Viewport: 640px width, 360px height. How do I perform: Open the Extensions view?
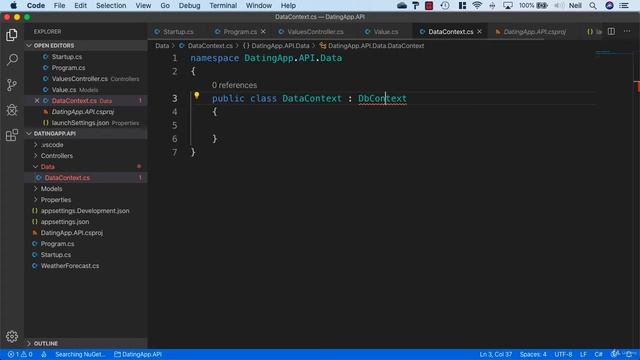pos(12,135)
